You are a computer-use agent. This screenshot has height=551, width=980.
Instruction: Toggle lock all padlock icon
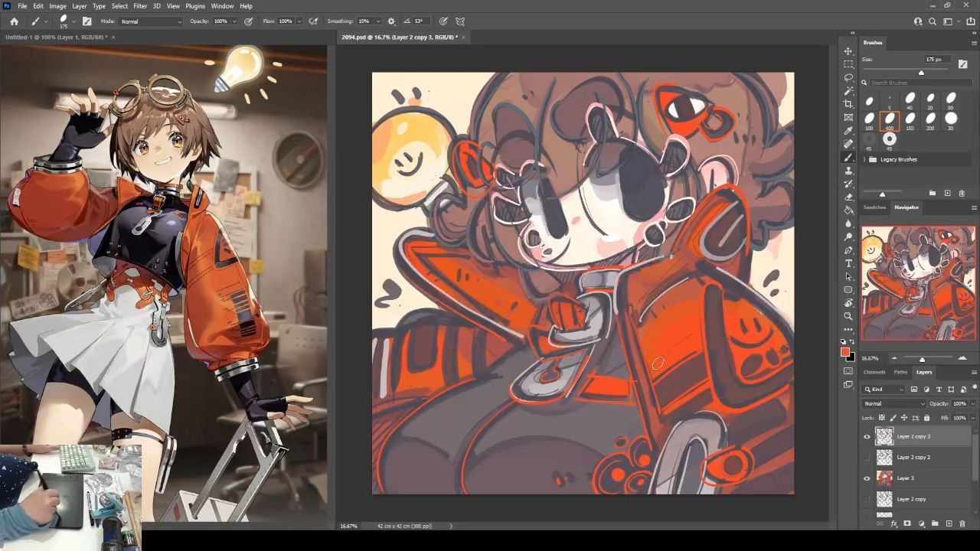(x=926, y=418)
